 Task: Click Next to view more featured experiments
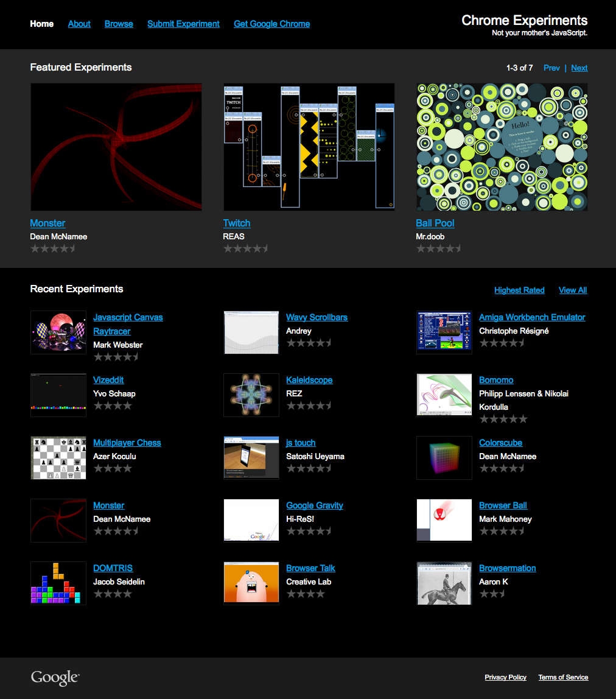[x=579, y=68]
